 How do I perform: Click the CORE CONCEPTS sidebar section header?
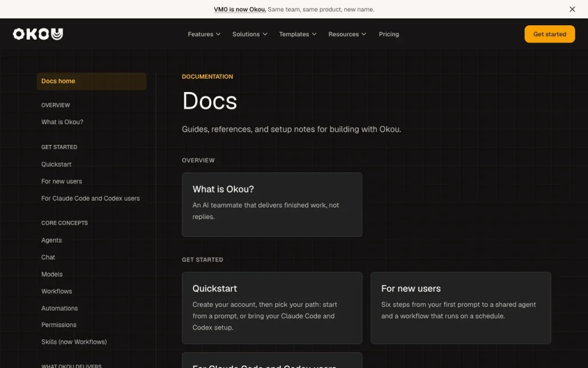[x=64, y=223]
